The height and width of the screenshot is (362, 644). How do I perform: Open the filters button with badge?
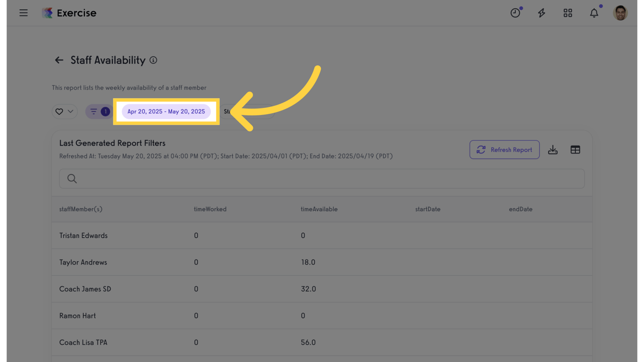99,112
